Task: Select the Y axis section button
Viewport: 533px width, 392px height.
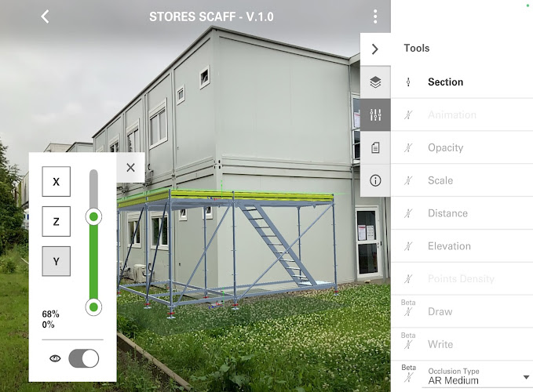Action: (56, 261)
